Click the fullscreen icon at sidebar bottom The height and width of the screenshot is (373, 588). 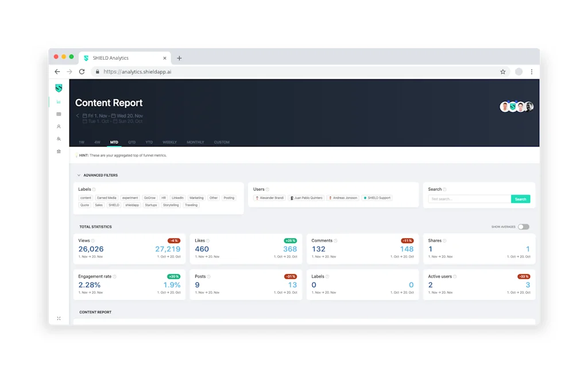coord(59,318)
